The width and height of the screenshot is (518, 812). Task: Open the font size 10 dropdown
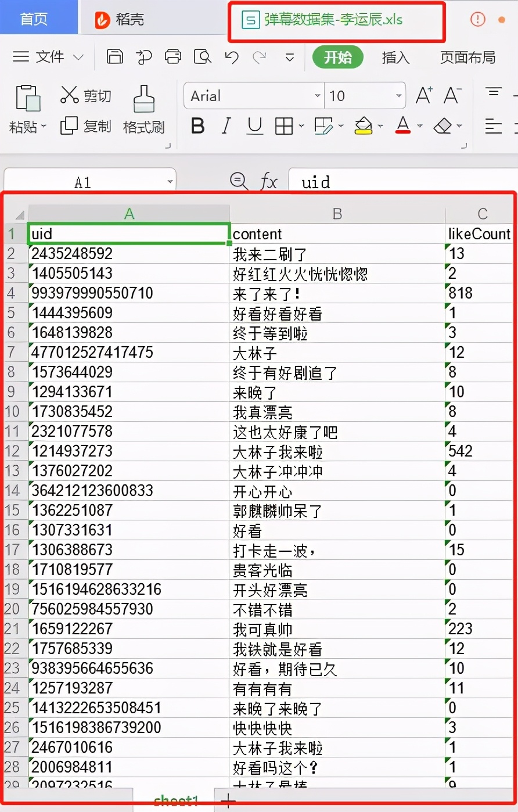tap(399, 96)
